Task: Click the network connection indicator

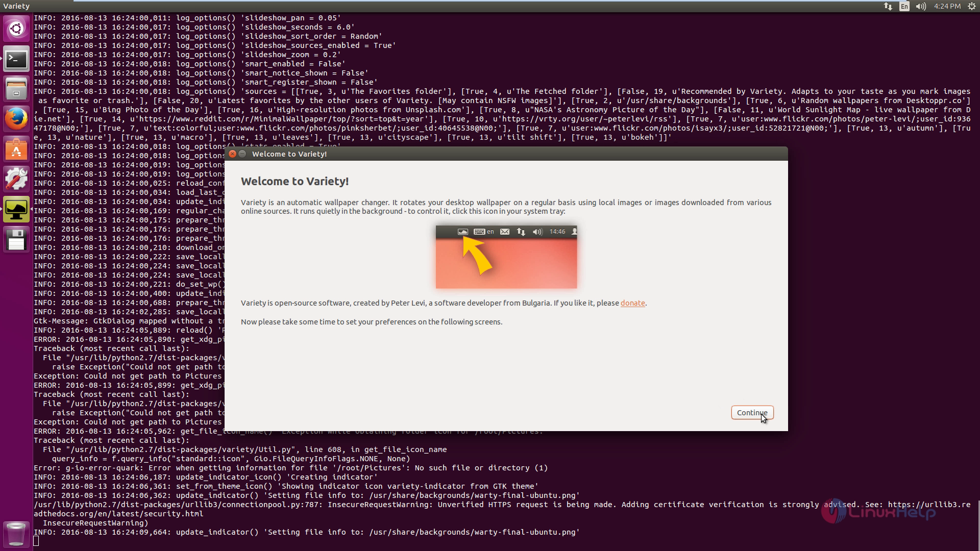Action: click(x=888, y=6)
